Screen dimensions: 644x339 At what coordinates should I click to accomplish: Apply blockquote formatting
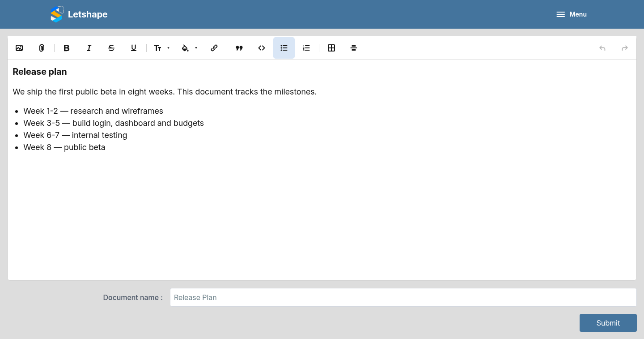coord(239,48)
